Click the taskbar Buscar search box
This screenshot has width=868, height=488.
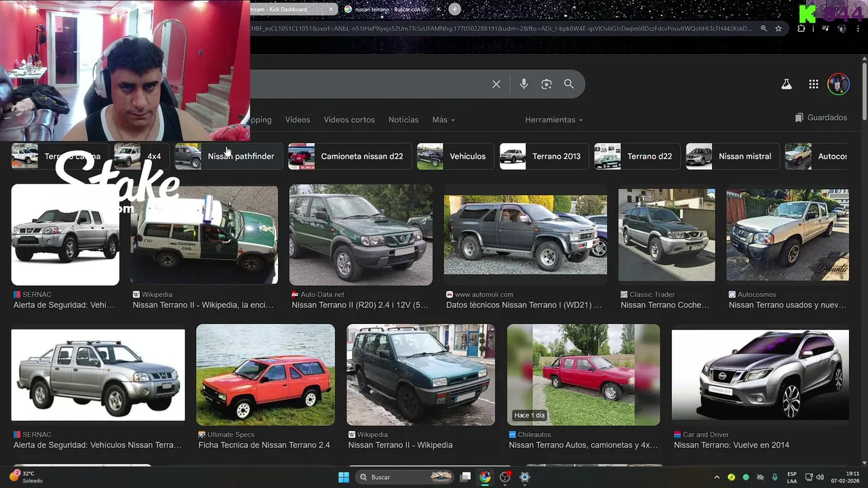click(405, 477)
